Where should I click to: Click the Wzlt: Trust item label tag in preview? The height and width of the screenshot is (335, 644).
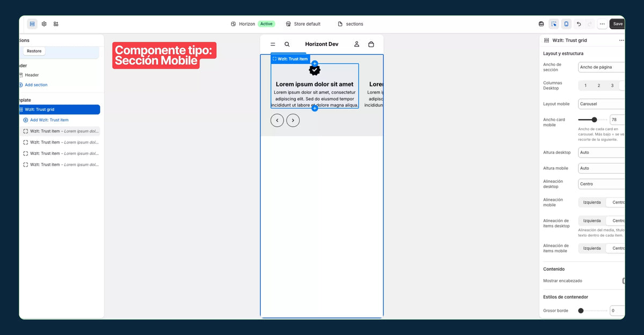point(290,59)
